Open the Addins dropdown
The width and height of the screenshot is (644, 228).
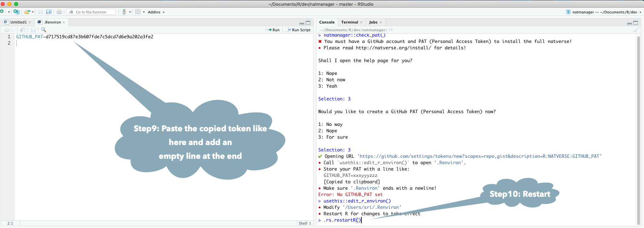point(156,12)
